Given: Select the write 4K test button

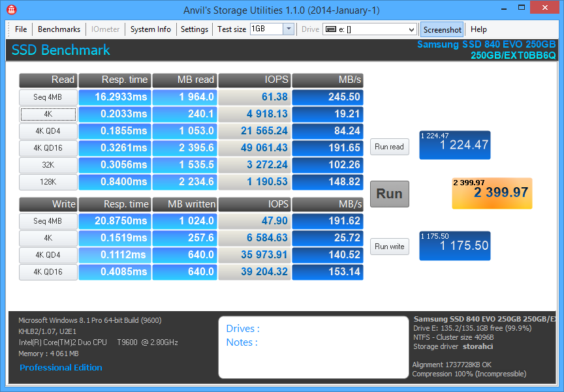Looking at the screenshot, I should [x=48, y=238].
